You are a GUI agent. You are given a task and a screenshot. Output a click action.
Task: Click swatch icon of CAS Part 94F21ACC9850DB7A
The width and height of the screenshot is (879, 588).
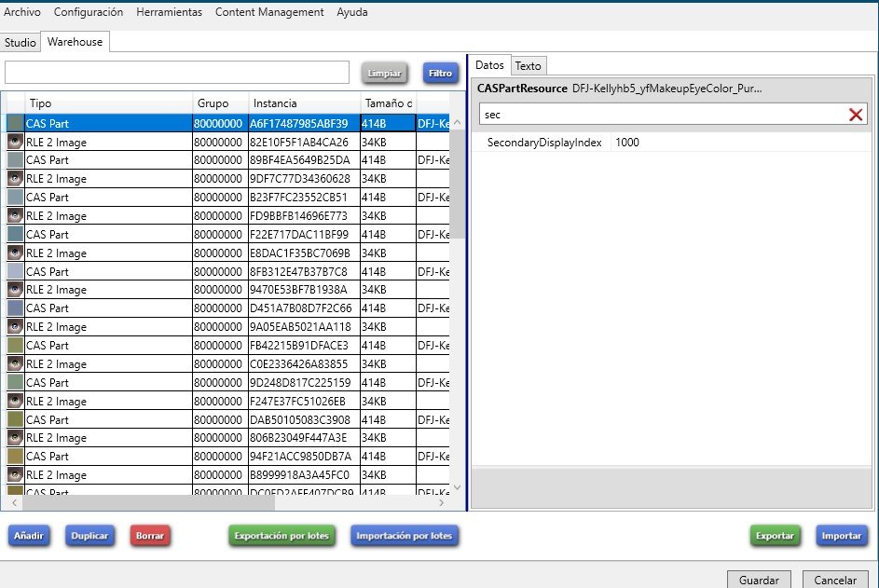pos(15,457)
